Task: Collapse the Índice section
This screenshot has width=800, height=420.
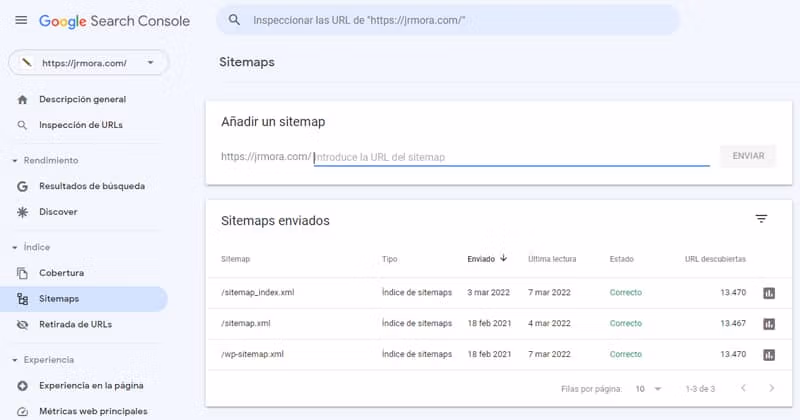Action: 32,247
